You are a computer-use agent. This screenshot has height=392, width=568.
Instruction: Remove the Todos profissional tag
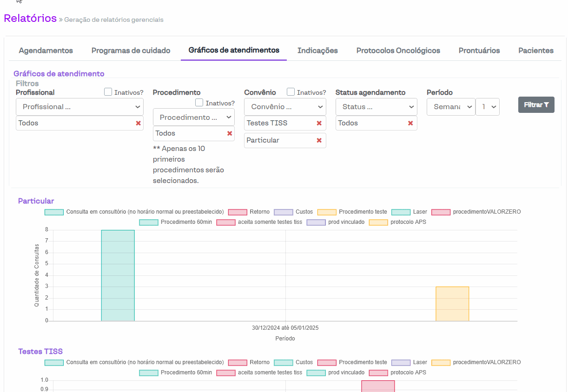[x=138, y=123]
